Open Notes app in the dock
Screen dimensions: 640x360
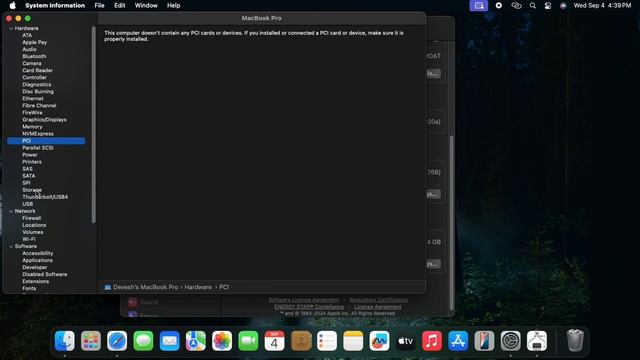353,340
